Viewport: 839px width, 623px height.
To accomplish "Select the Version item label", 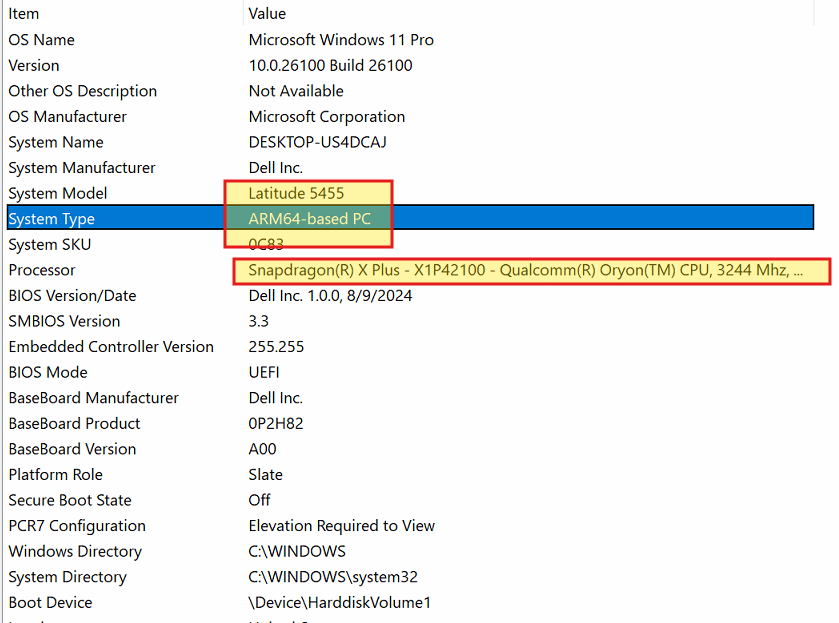I will (34, 65).
